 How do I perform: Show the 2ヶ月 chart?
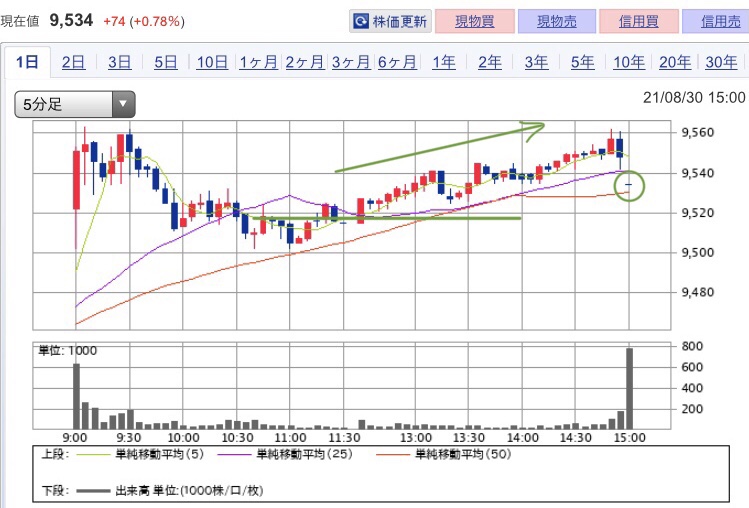tap(305, 62)
